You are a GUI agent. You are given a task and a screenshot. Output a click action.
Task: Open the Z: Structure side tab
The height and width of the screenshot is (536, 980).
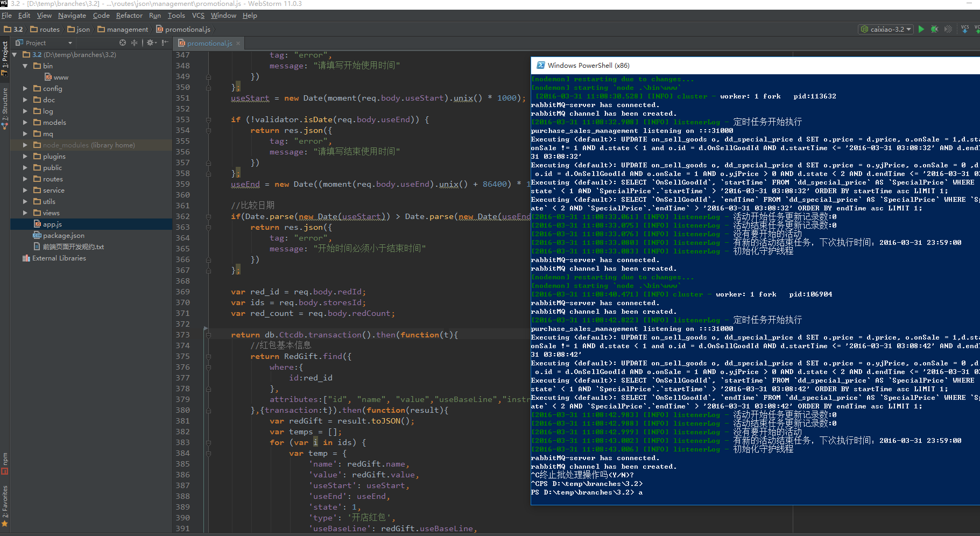(x=5, y=108)
